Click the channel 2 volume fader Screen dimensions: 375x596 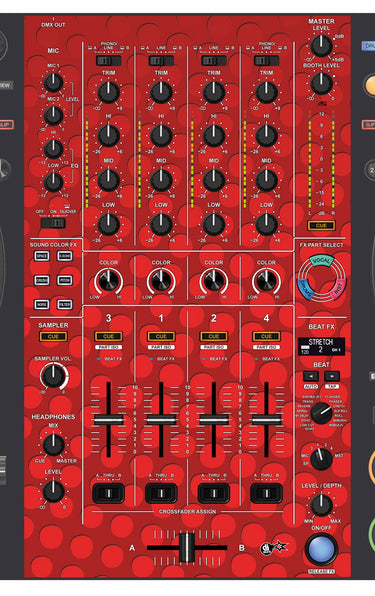click(x=214, y=420)
